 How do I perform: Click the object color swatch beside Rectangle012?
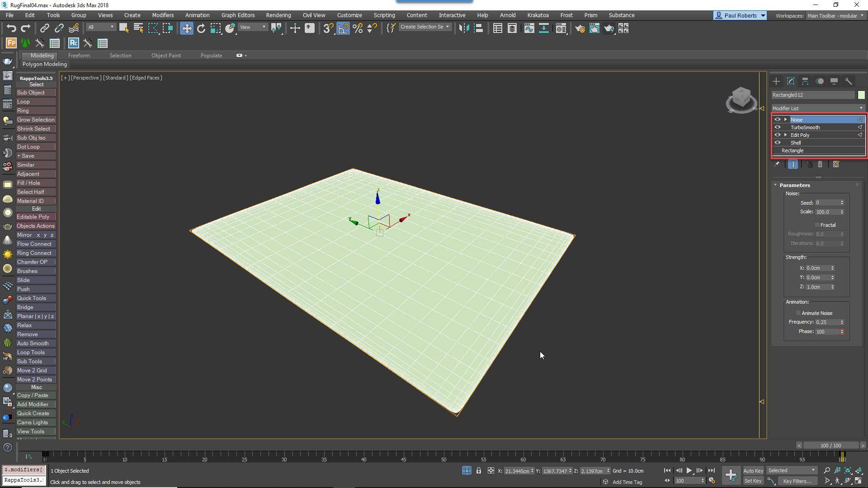[x=862, y=95]
